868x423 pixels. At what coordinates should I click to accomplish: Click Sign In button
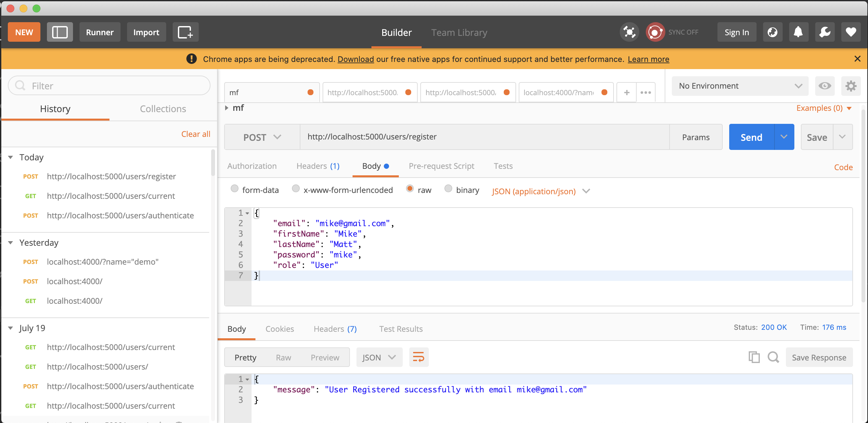(737, 32)
